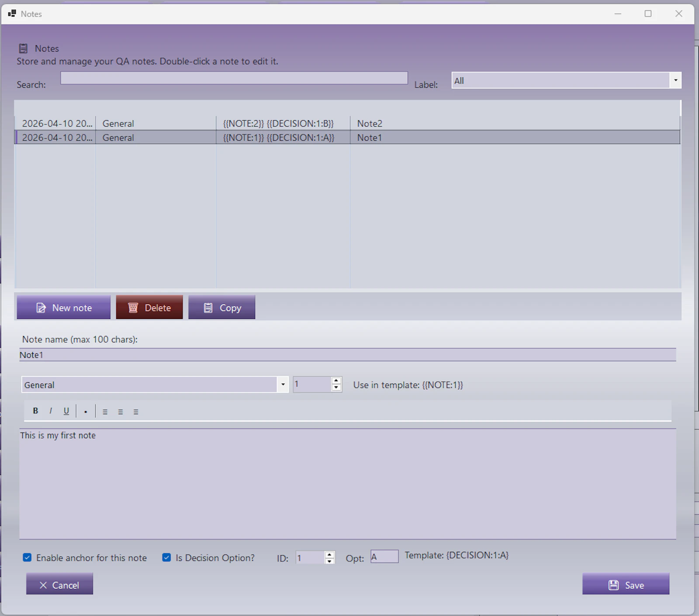
Task: Align note text left
Action: point(105,412)
